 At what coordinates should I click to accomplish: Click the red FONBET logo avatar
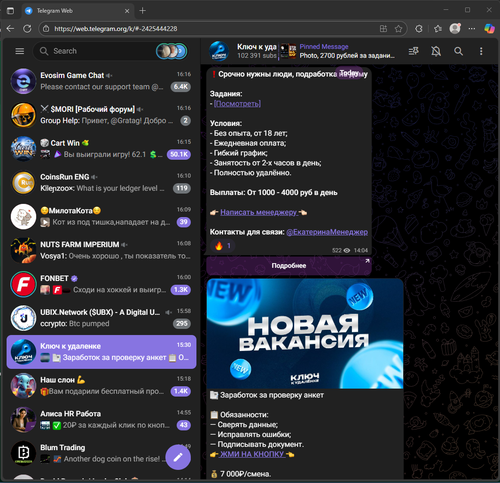pyautogui.click(x=23, y=284)
